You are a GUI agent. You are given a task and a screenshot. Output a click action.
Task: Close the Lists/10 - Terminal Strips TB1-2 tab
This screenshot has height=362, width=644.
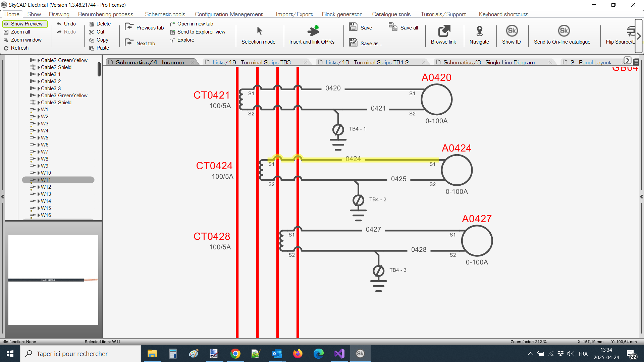click(424, 62)
